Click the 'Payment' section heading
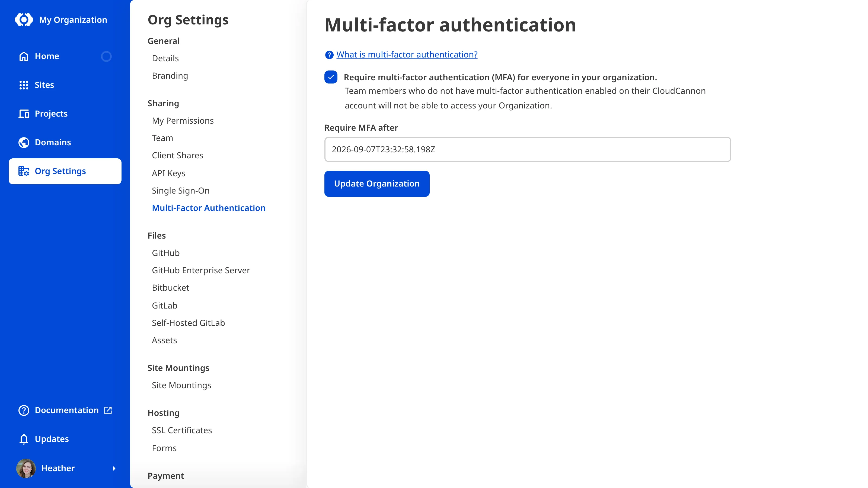The image size is (868, 488). (x=166, y=476)
